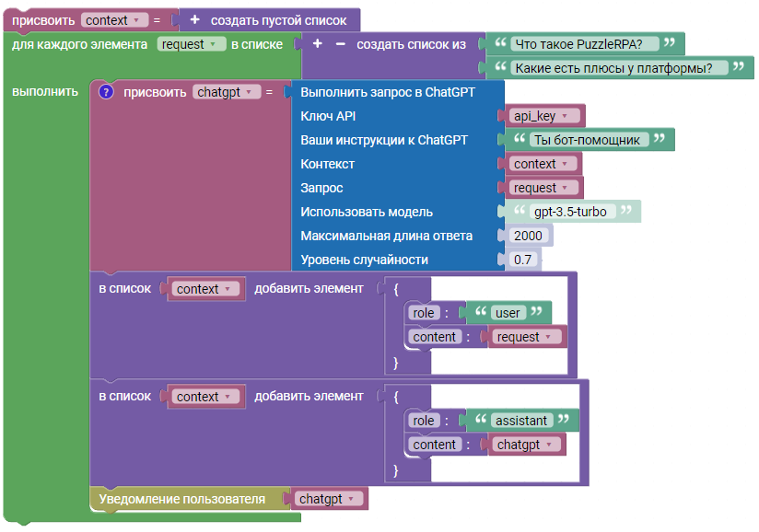This screenshot has width=759, height=532.
Task: Open the chatgpt dropdown next to the assistant content key
Action: (527, 445)
